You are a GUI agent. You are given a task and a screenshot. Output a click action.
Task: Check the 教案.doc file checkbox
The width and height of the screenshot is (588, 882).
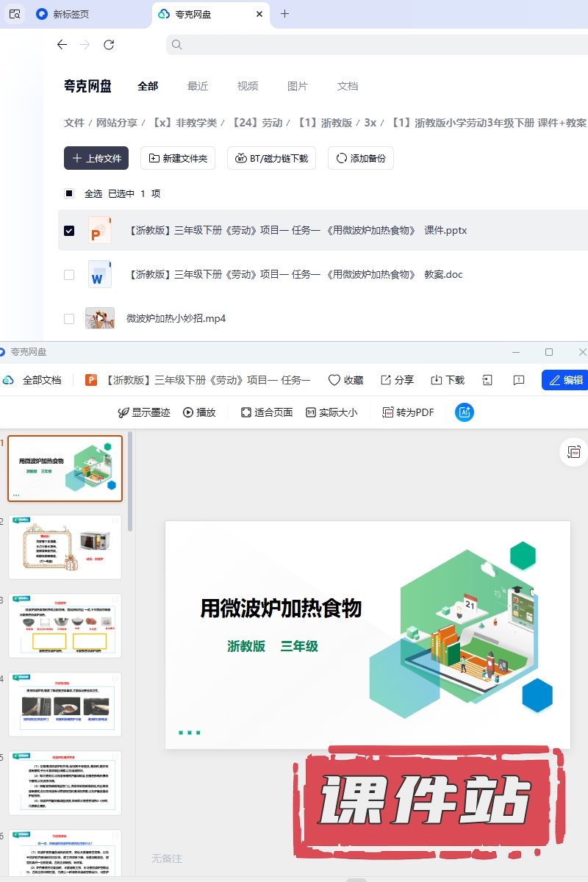coord(69,275)
